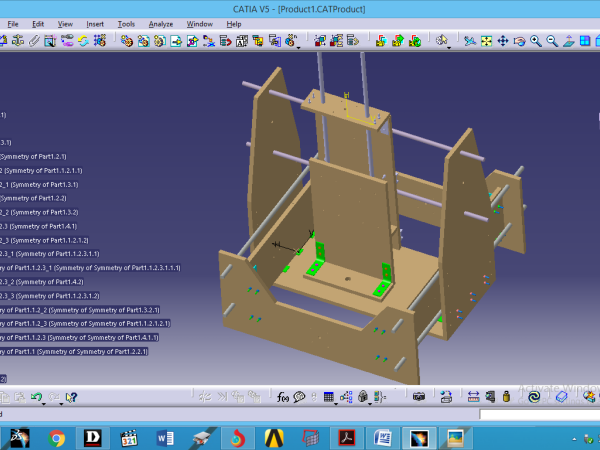
Task: Click the New Part icon
Action: click(160, 41)
